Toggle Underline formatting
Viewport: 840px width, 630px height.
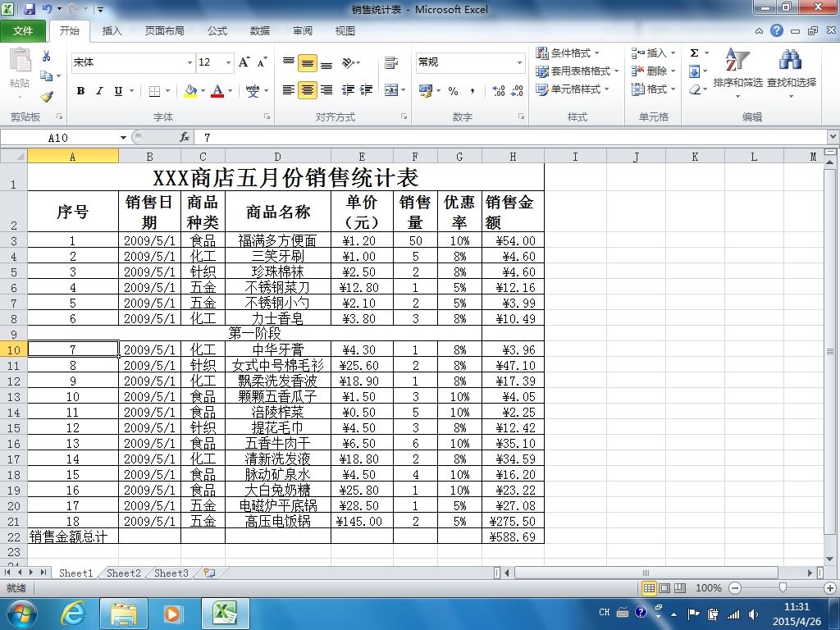[118, 91]
